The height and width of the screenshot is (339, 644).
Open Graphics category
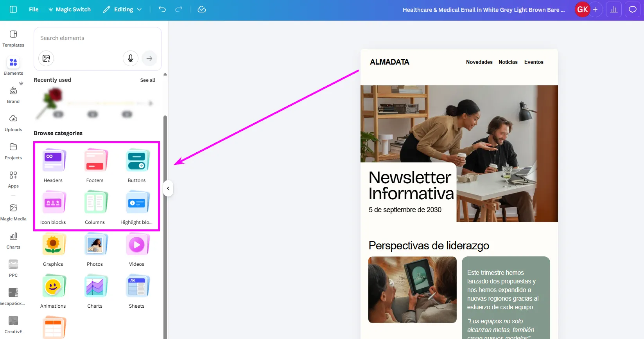53,250
